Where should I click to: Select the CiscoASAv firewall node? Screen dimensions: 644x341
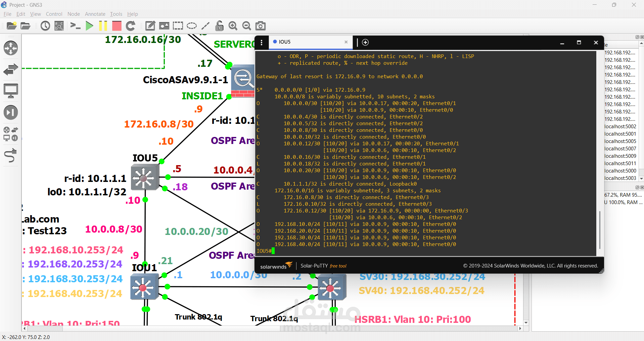tap(243, 81)
